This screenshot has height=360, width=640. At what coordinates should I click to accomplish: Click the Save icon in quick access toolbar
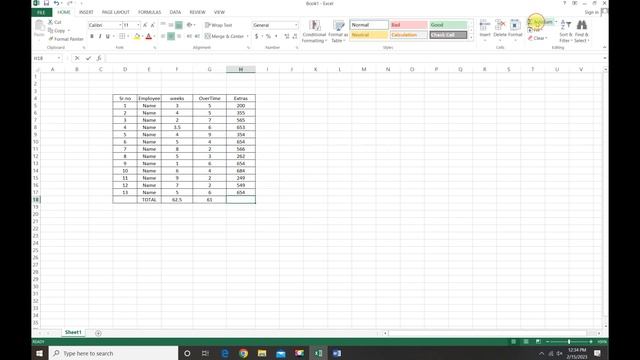coord(46,3)
